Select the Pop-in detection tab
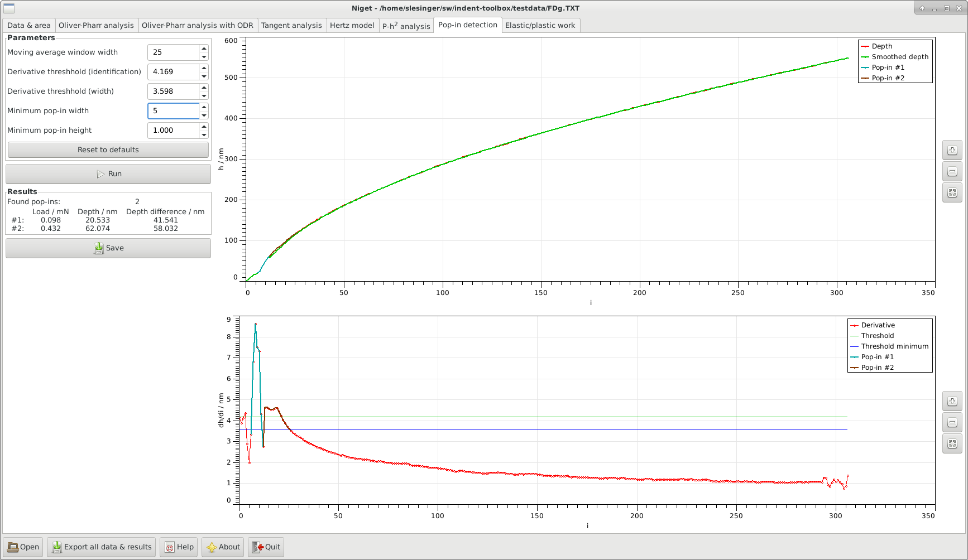 (x=468, y=25)
